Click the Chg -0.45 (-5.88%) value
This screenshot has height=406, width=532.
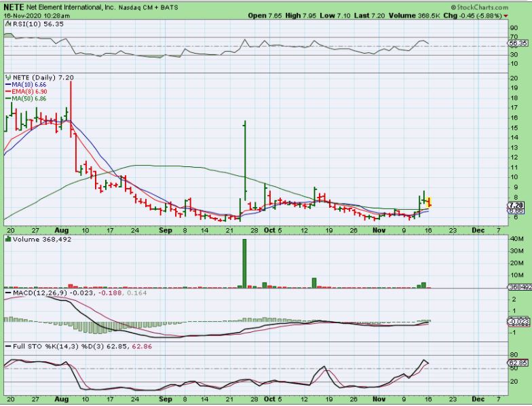coord(472,16)
